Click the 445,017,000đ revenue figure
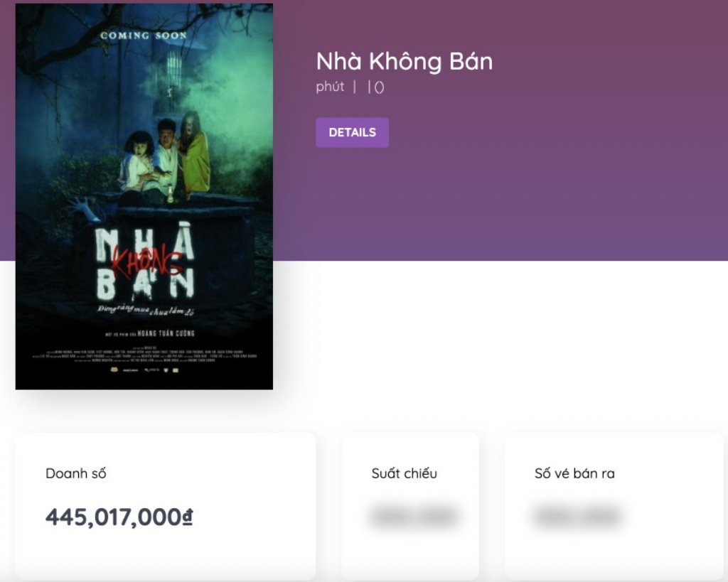 (119, 517)
